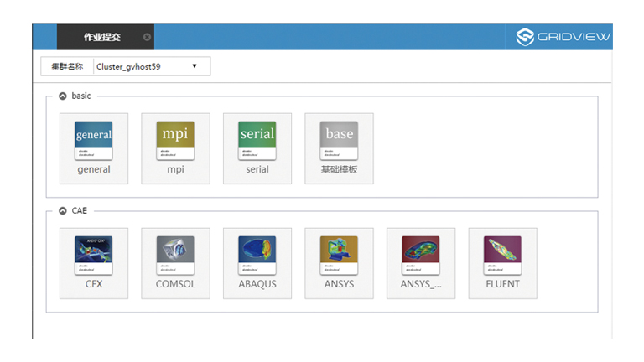Choose the serial job template icon
Viewport: 644px width, 362px height.
(257, 140)
